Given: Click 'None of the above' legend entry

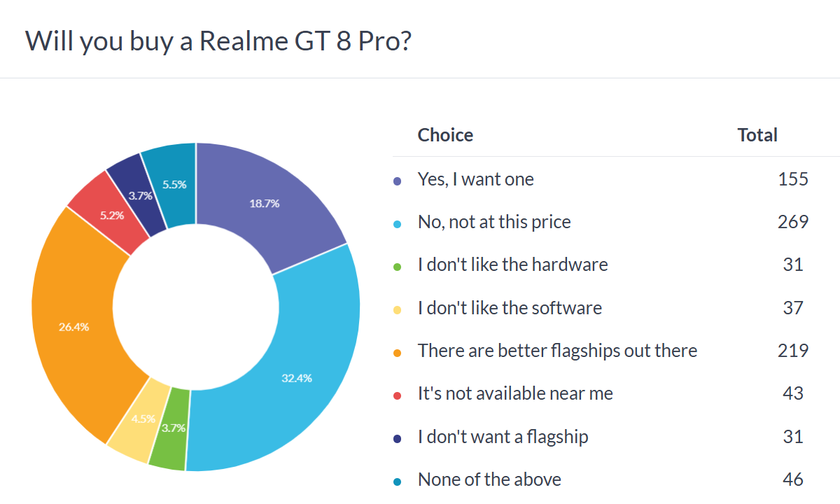Looking at the screenshot, I should 489,480.
